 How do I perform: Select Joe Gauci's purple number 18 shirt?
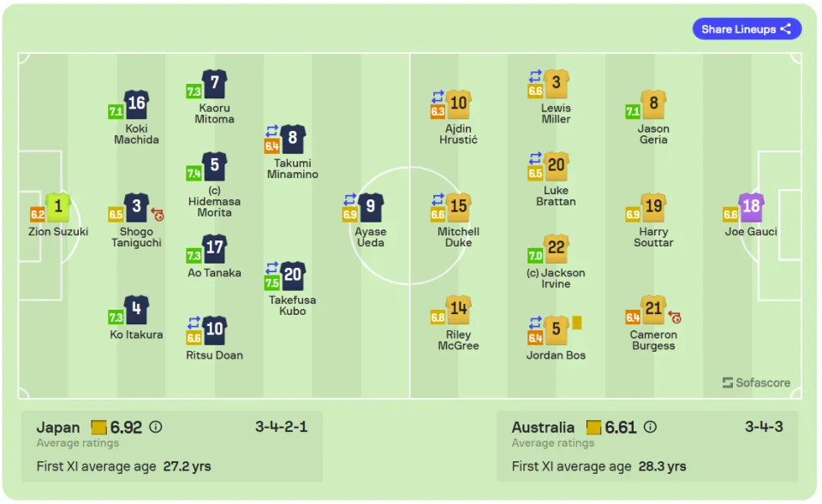[x=751, y=207]
